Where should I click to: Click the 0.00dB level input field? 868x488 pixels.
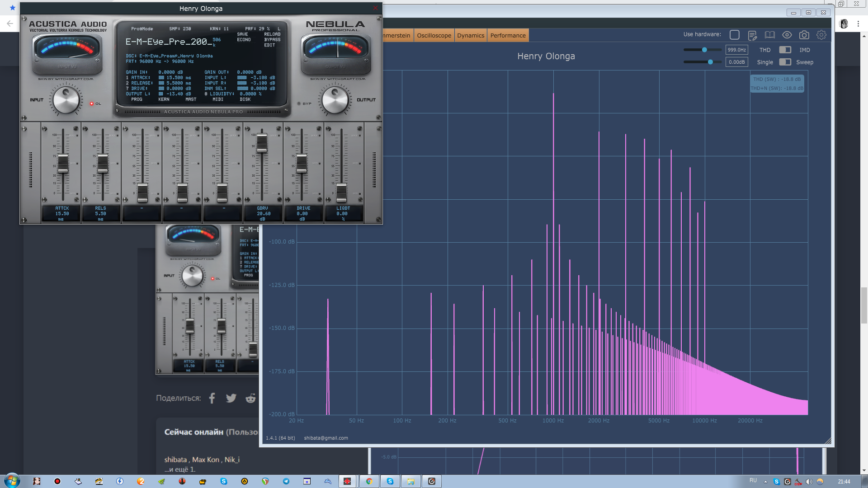pyautogui.click(x=736, y=62)
